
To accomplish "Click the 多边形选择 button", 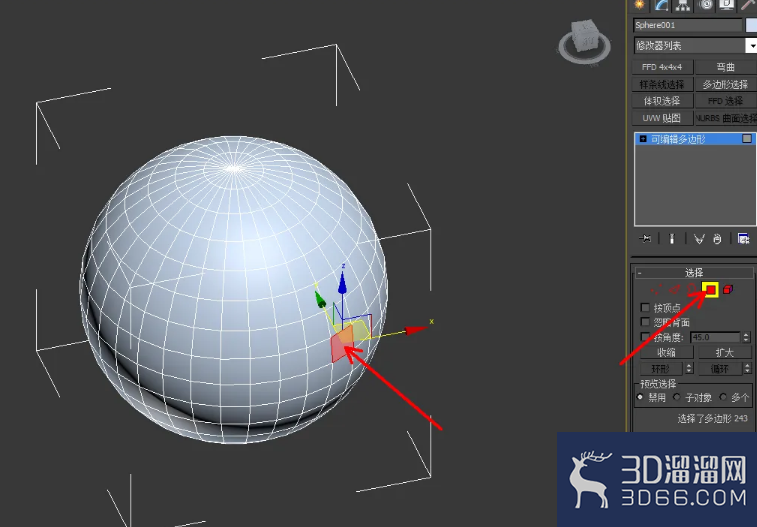I will (726, 84).
